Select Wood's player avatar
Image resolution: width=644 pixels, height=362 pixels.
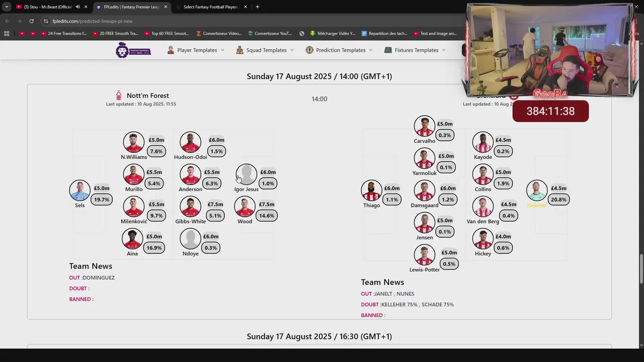pyautogui.click(x=245, y=207)
